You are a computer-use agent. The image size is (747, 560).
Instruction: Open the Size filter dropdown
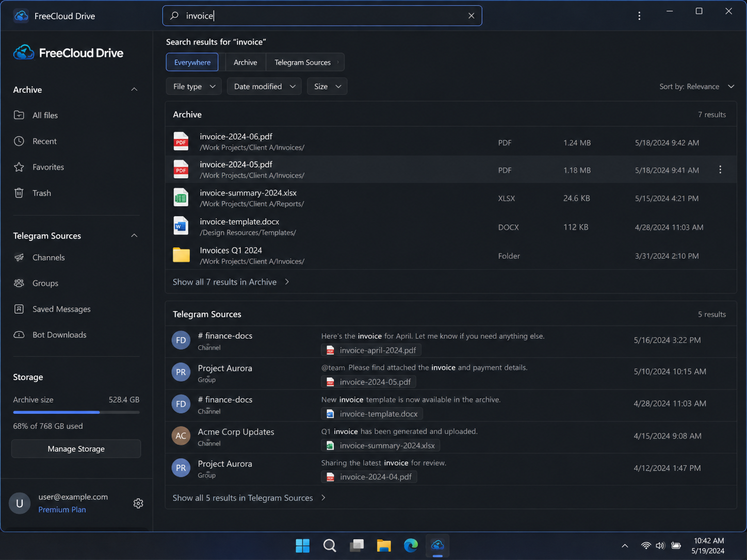tap(327, 86)
